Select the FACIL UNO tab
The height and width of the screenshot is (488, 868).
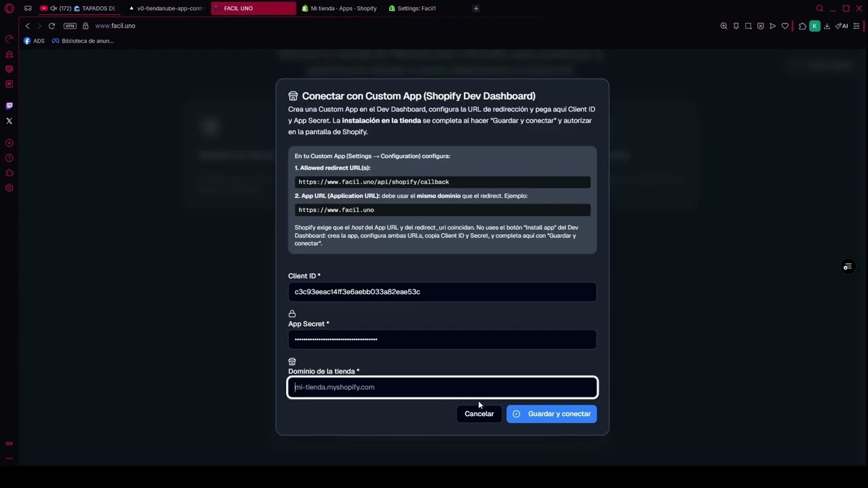(x=254, y=8)
